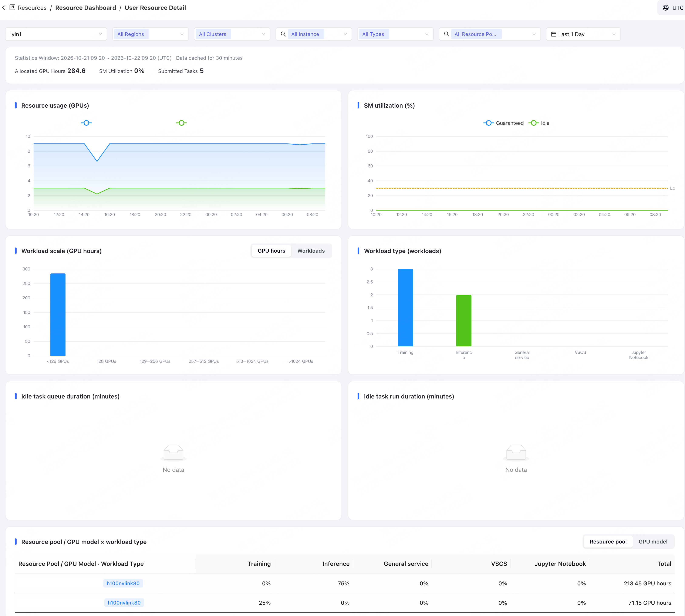Click the globe icon next to UTC

click(x=665, y=8)
